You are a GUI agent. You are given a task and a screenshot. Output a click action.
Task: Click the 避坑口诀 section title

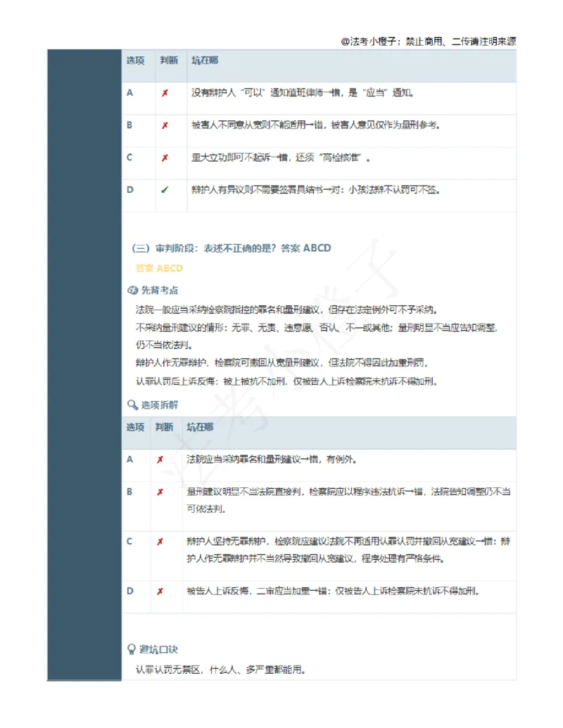click(158, 649)
